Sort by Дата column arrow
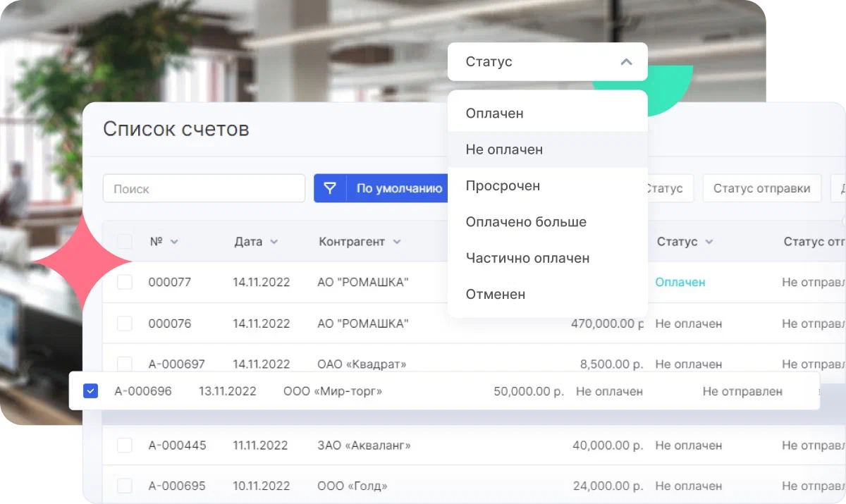 coord(274,242)
